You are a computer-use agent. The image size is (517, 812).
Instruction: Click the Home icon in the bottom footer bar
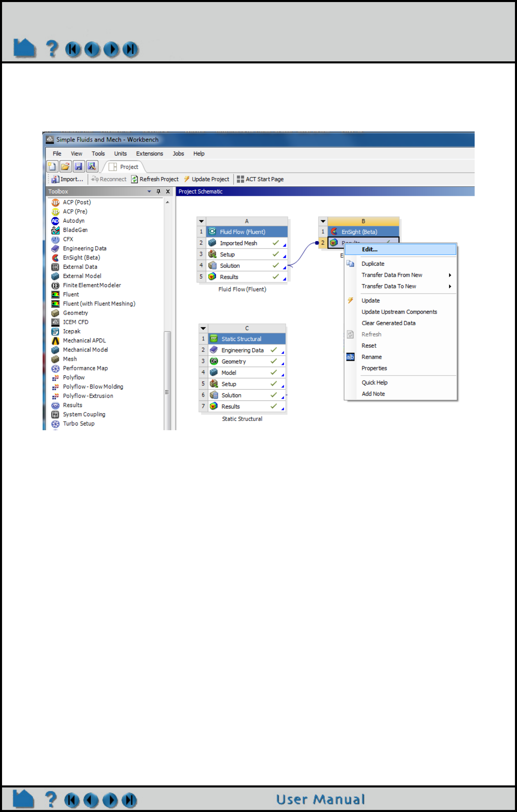coord(23,799)
